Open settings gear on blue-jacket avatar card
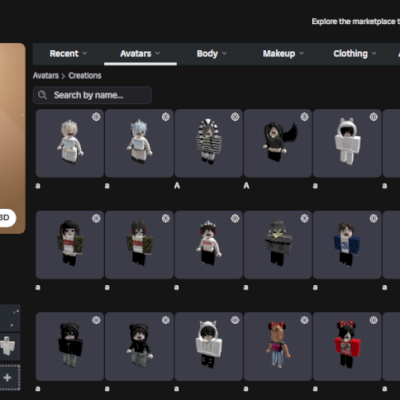 pos(374,218)
